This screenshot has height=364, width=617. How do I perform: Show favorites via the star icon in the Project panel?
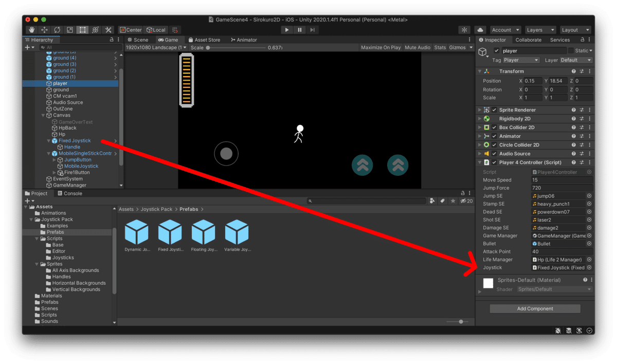(x=452, y=201)
